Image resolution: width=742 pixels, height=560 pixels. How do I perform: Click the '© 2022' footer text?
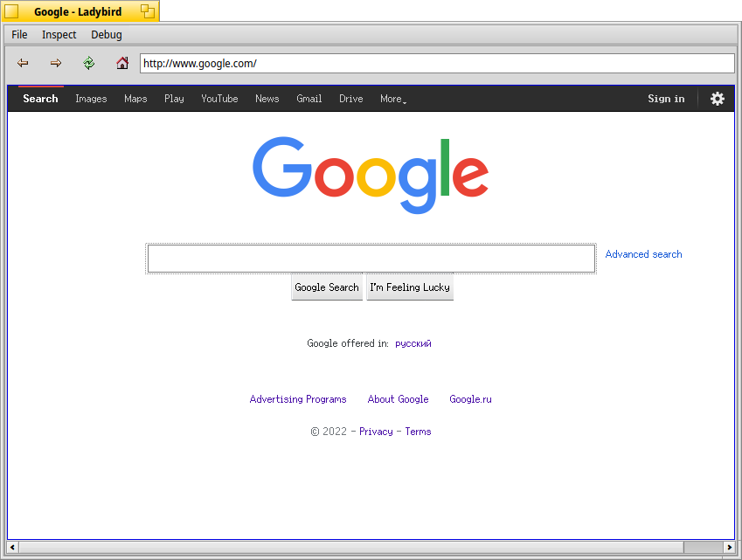(x=329, y=432)
